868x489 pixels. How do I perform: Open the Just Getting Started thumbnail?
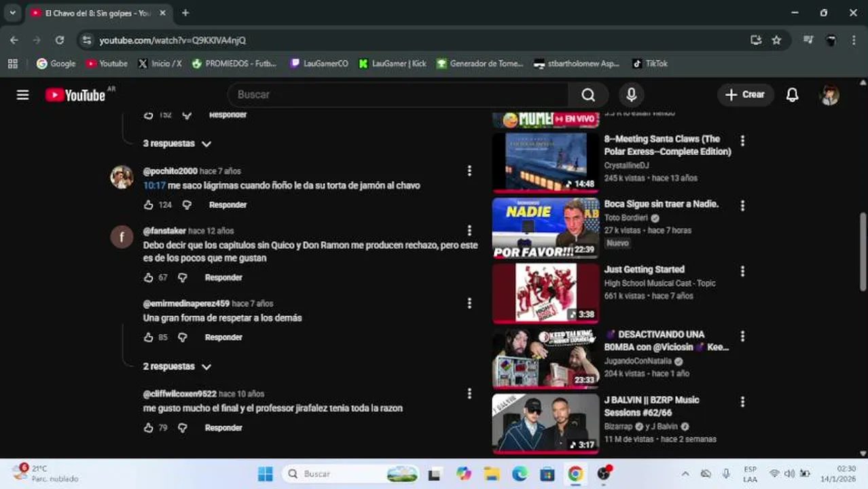(x=546, y=293)
